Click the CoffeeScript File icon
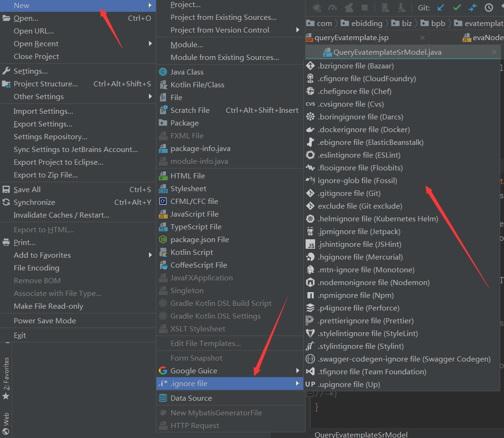Screen dimensions: 504x438 [x=163, y=265]
